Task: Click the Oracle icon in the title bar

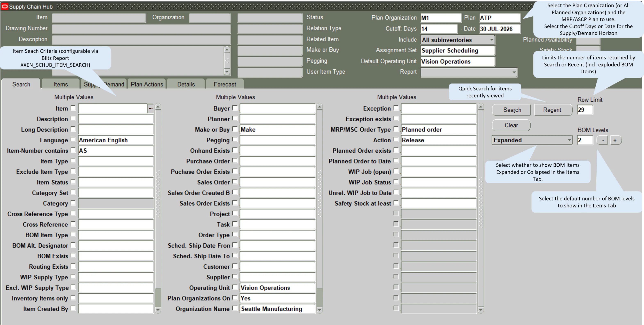Action: [5, 7]
